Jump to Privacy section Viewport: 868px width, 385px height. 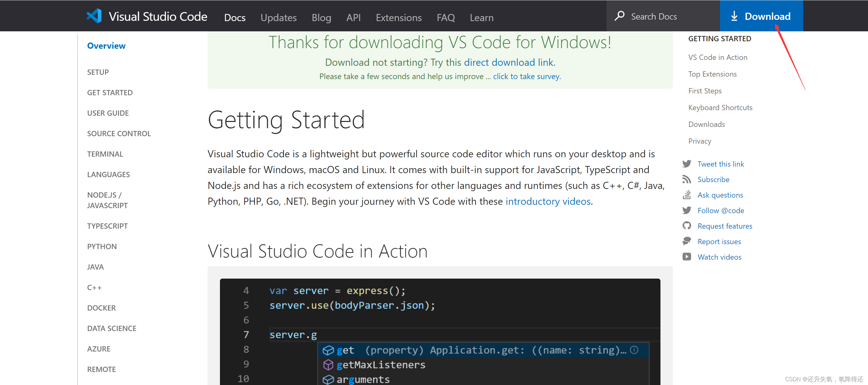(700, 141)
